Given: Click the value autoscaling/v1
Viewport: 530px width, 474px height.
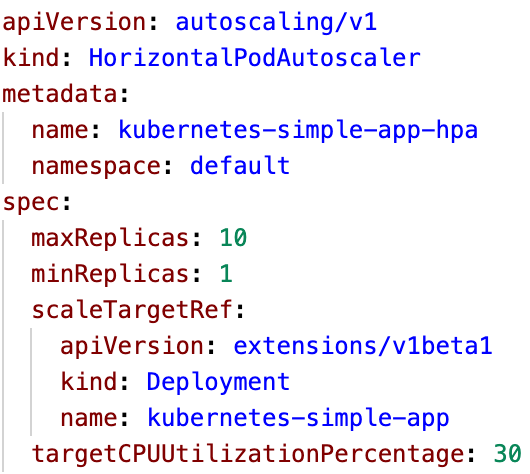Looking at the screenshot, I should coord(276,22).
